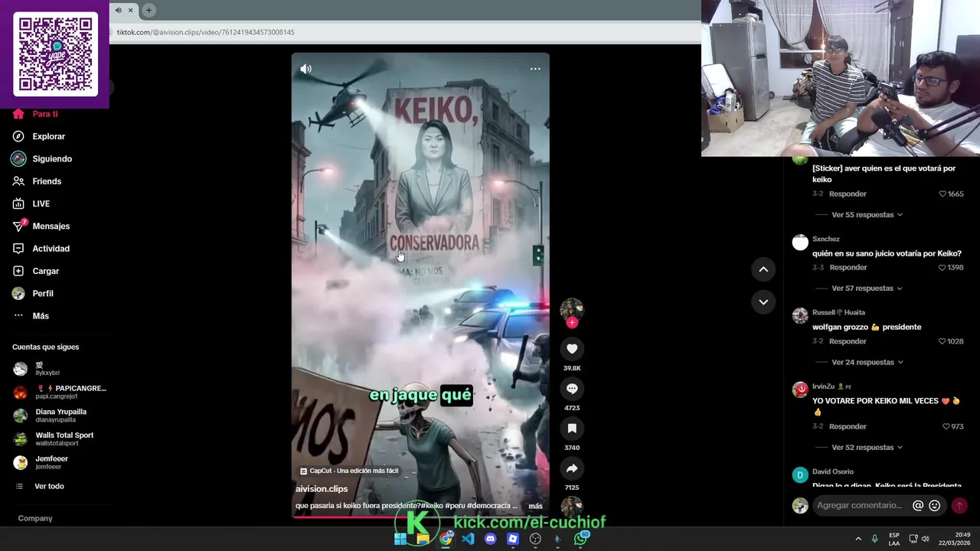The height and width of the screenshot is (551, 980).
Task: Open the aivision.clips username on video
Action: click(x=322, y=489)
